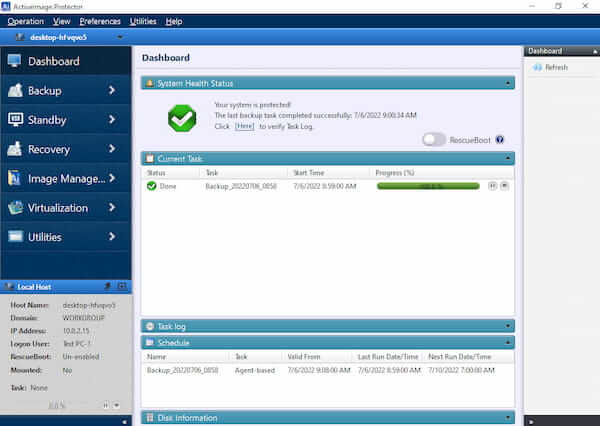Open the desktop-hfvqvo5 host dropdown
Viewport: 600px width, 426px height.
click(120, 38)
